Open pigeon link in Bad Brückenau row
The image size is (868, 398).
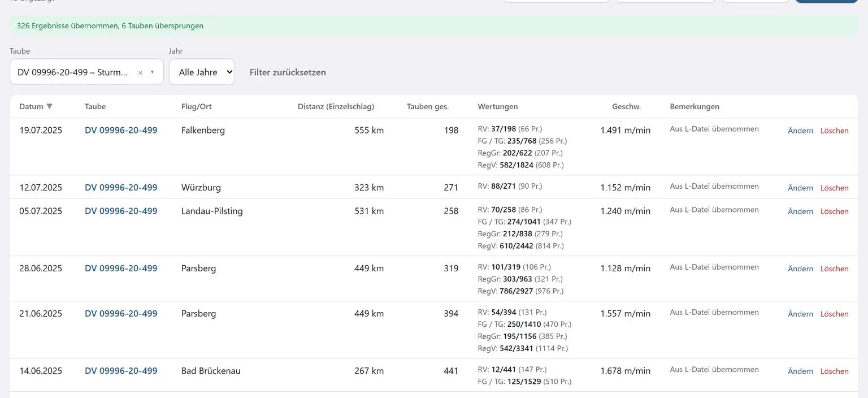pos(121,371)
